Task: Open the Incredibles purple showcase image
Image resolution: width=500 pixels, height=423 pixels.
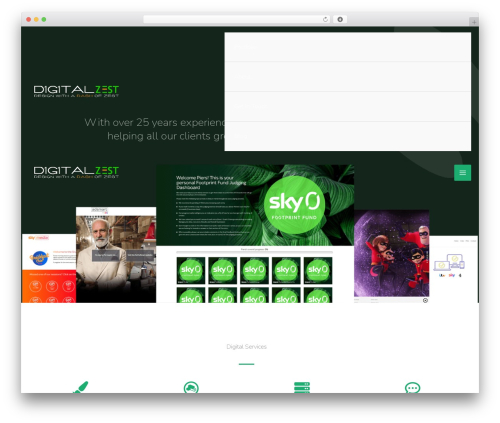Action: tap(391, 253)
